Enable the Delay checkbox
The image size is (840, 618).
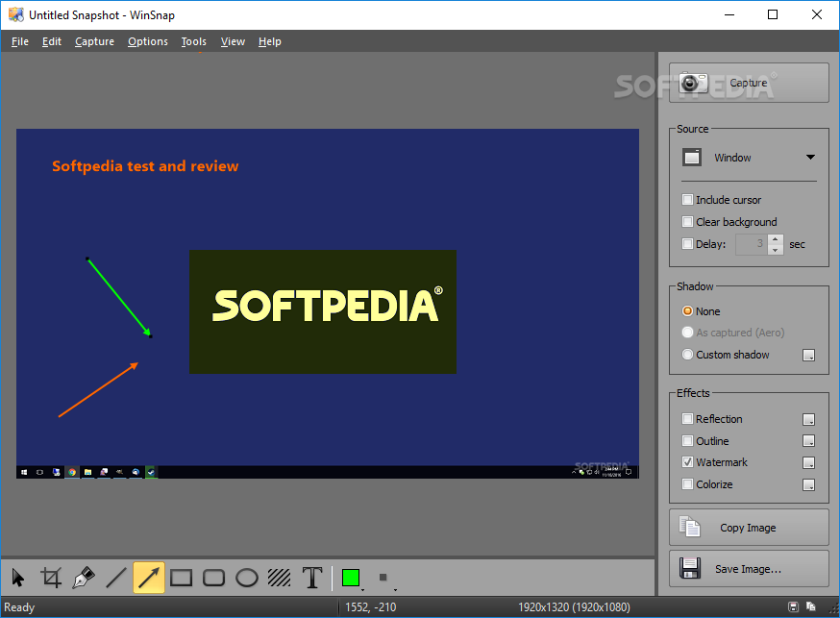[687, 244]
